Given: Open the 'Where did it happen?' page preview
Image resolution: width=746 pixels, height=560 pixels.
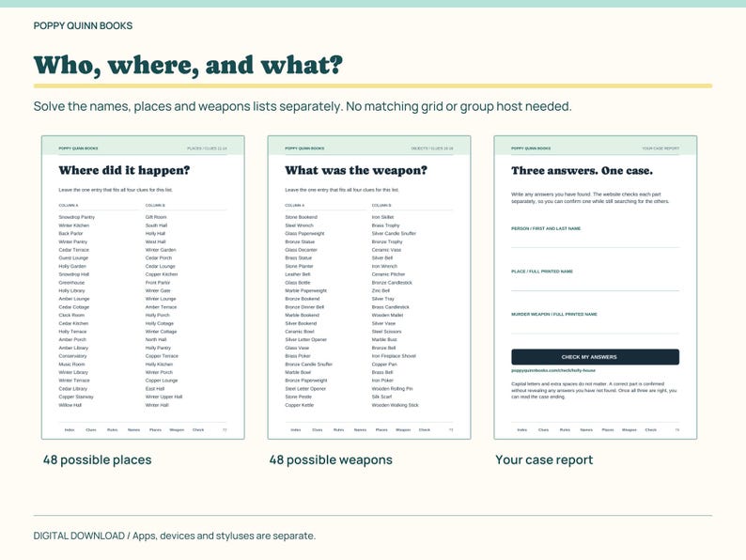Looking at the screenshot, I should pyautogui.click(x=143, y=288).
